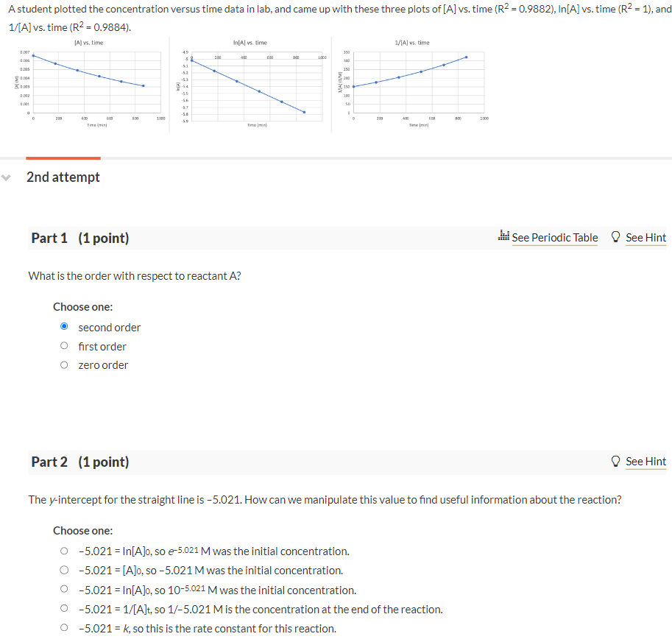Open the periodic table icon

click(503, 237)
